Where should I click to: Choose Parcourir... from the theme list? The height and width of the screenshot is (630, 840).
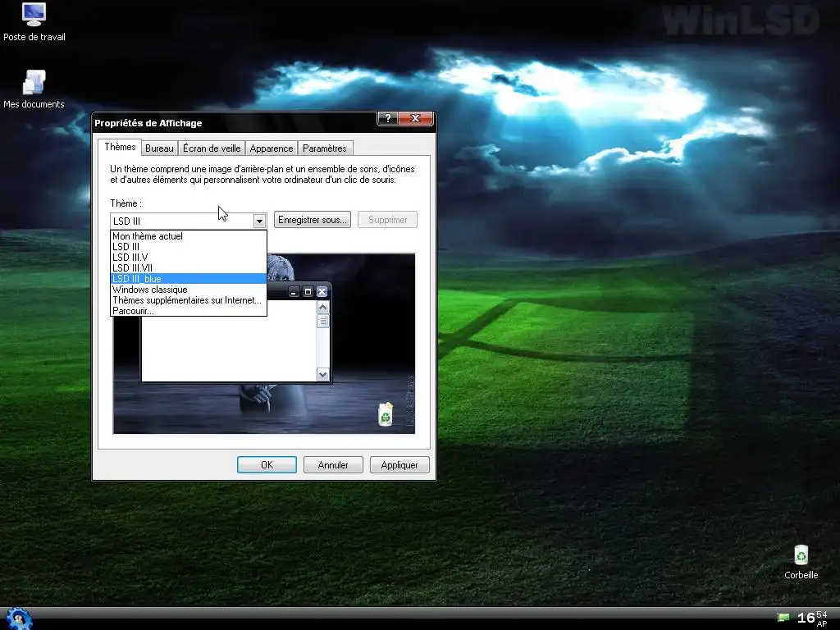click(x=189, y=311)
